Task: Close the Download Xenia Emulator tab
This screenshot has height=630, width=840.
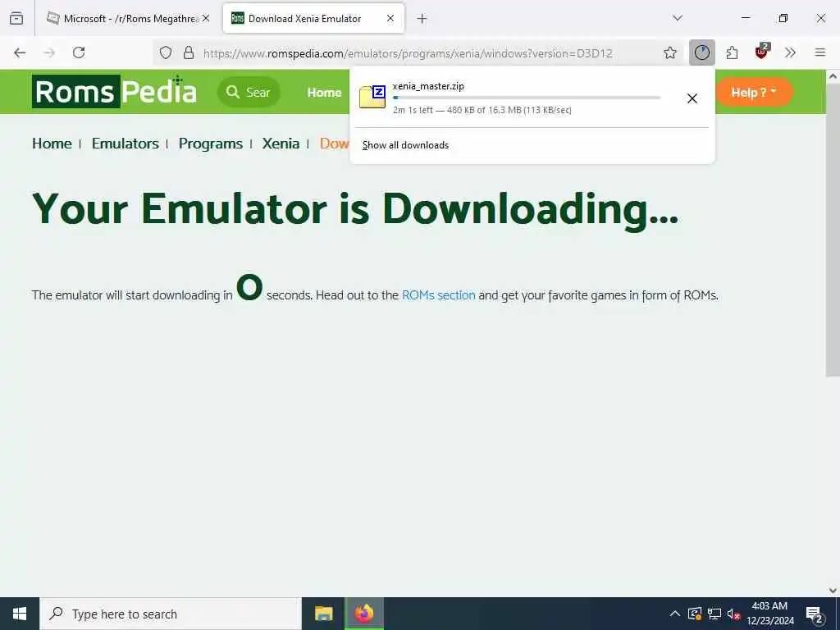Action: pos(390,18)
